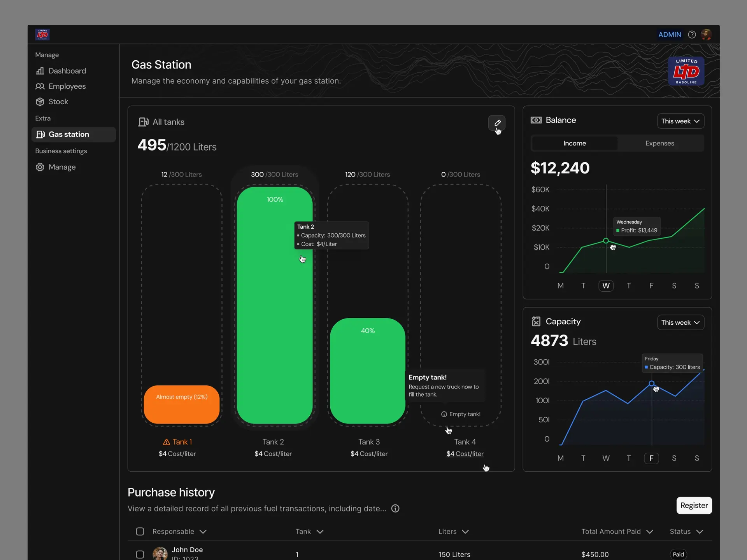Click the Tank 1 label
The width and height of the screenshot is (747, 560).
(x=182, y=442)
